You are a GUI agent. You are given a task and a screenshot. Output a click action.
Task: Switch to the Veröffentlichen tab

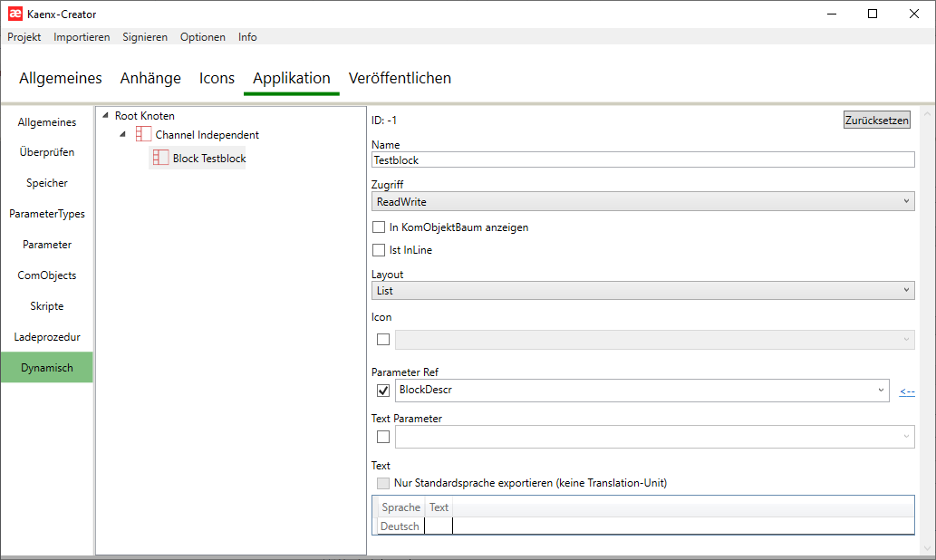400,78
